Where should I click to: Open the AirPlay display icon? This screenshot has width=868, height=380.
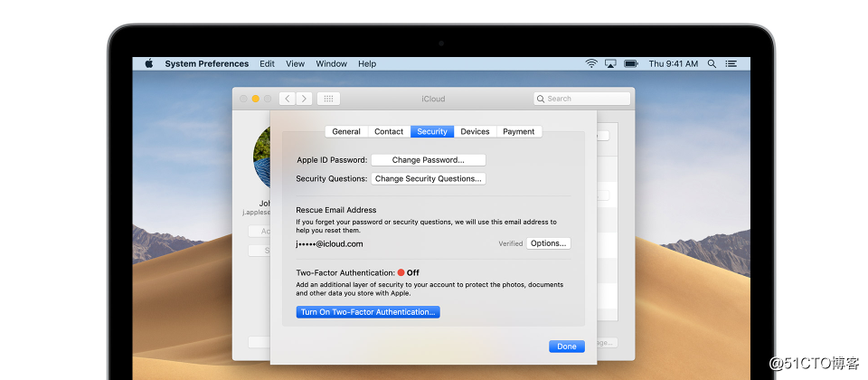[610, 63]
